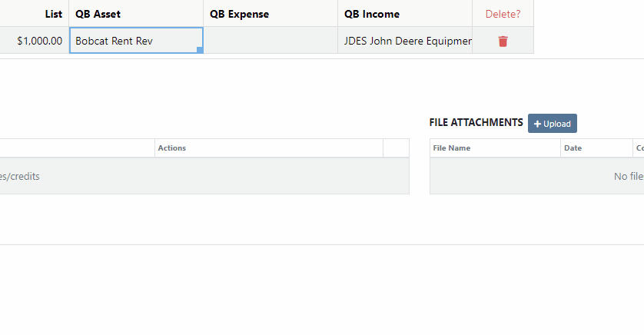644x335 pixels.
Task: Click the File Name column header
Action: (x=496, y=148)
